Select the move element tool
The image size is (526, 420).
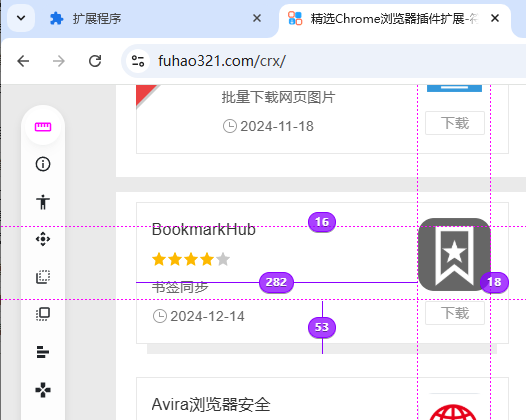43,239
